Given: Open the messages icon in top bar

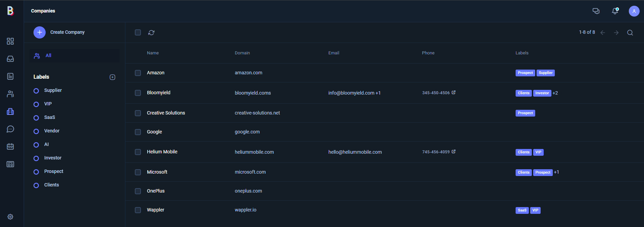Looking at the screenshot, I should pos(596,11).
